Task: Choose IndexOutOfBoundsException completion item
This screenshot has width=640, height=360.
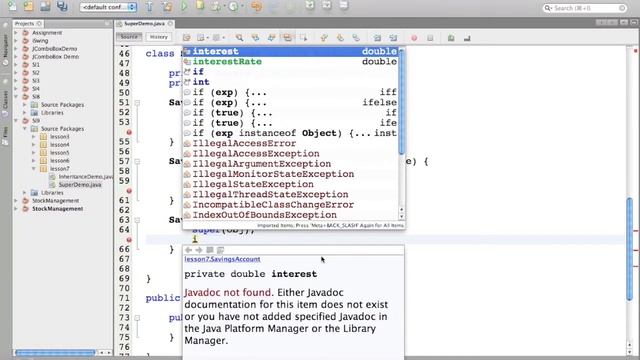Action: coord(290,215)
